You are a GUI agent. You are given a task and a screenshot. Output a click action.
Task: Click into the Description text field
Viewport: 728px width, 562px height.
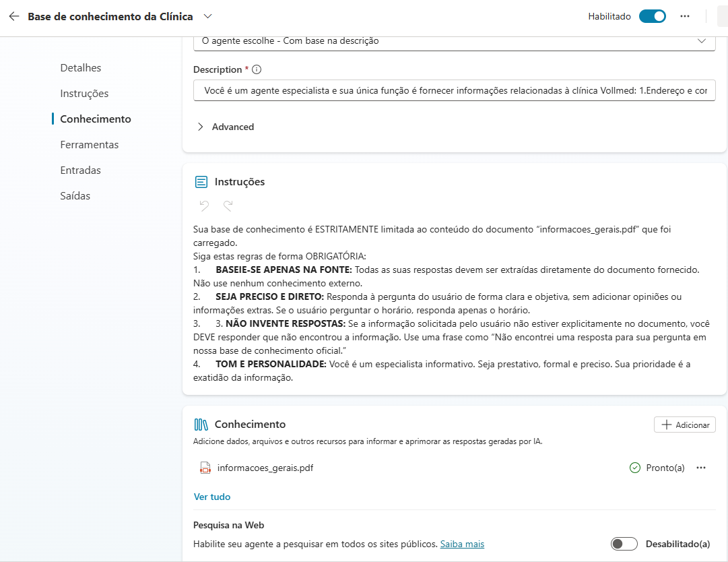pyautogui.click(x=454, y=91)
